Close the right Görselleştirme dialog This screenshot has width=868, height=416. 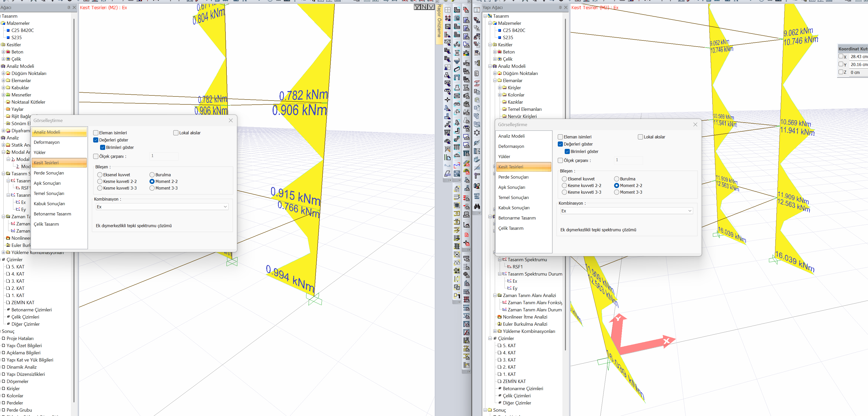pyautogui.click(x=695, y=125)
